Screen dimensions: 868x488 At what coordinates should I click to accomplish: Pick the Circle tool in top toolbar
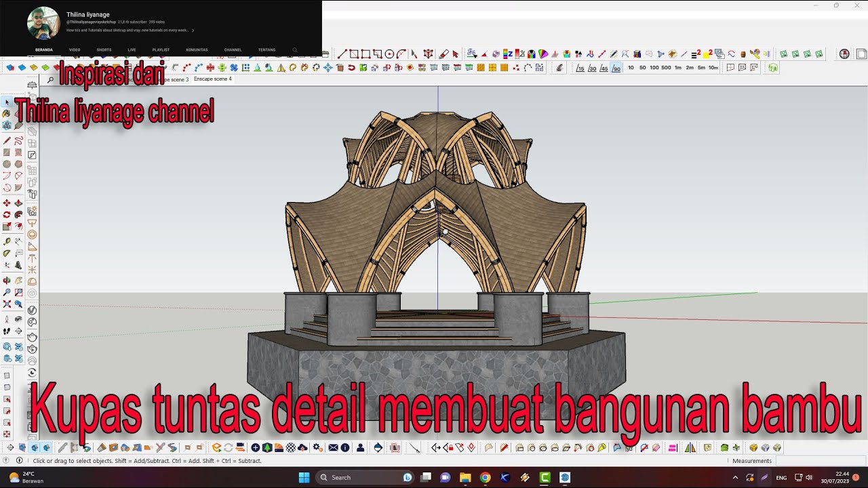pos(389,54)
